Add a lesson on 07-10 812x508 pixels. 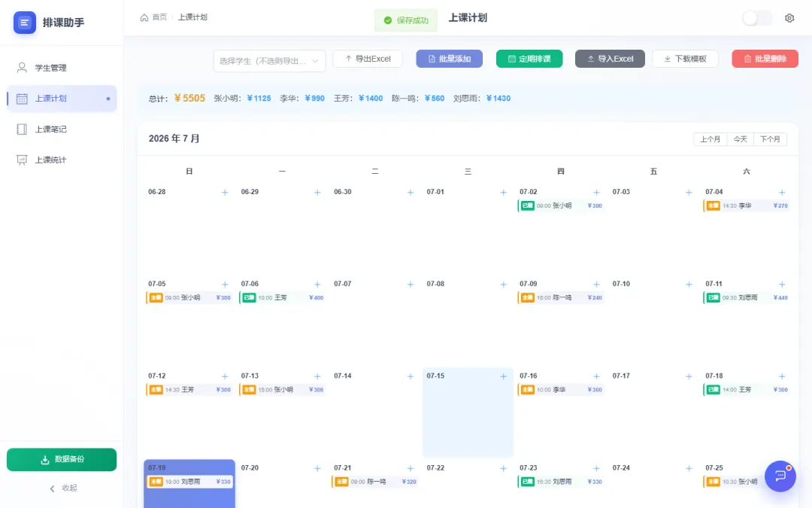click(x=689, y=284)
